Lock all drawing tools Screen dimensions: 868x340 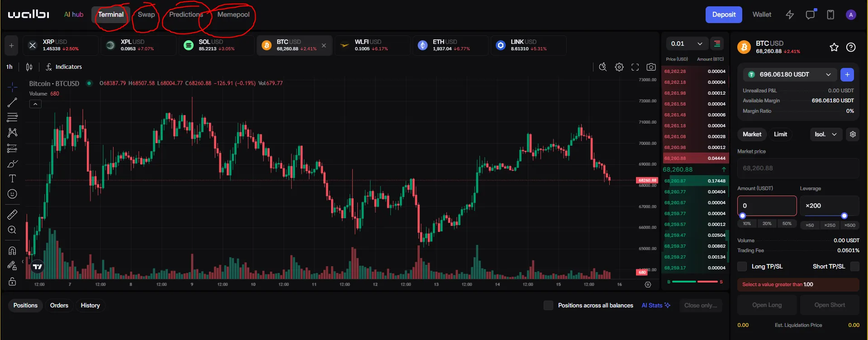12,281
